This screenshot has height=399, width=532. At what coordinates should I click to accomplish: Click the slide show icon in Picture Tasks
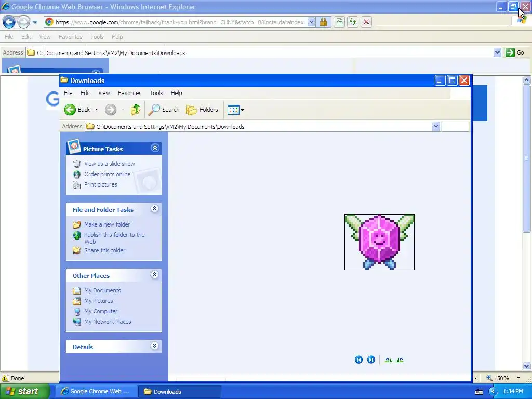tap(77, 164)
